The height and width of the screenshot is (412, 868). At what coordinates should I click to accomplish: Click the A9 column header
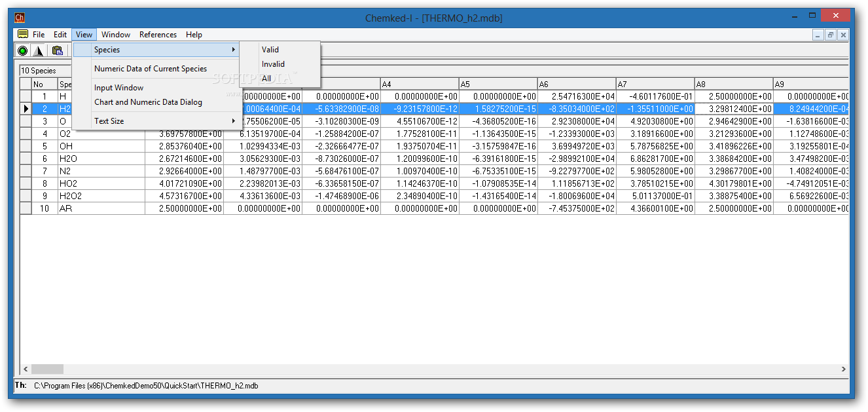811,84
